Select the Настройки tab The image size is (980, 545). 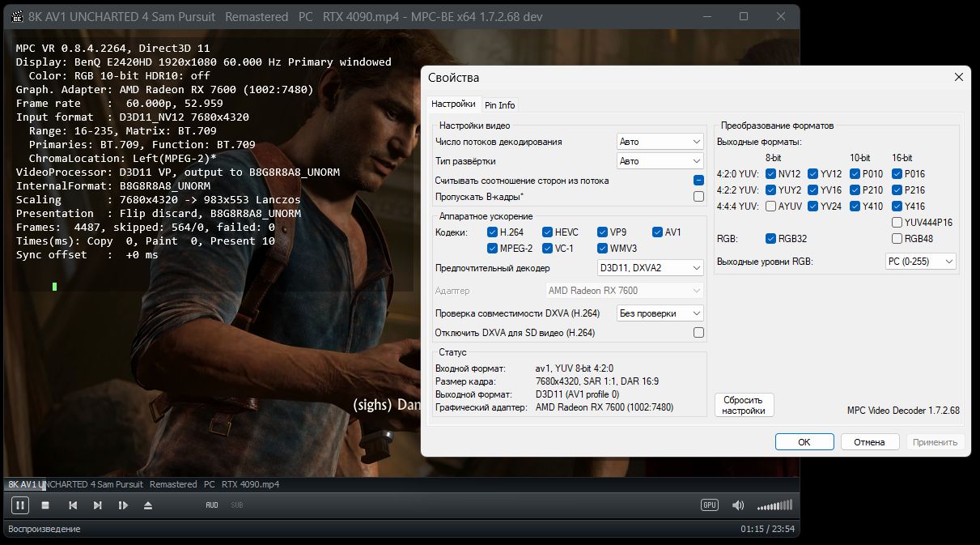pyautogui.click(x=453, y=104)
